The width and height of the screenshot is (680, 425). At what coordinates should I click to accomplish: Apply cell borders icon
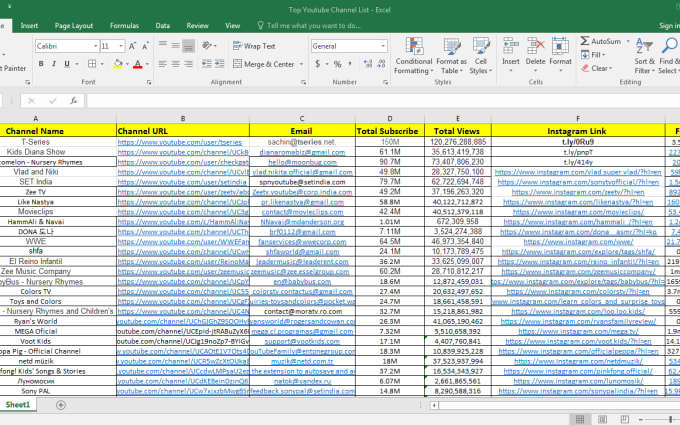point(92,64)
